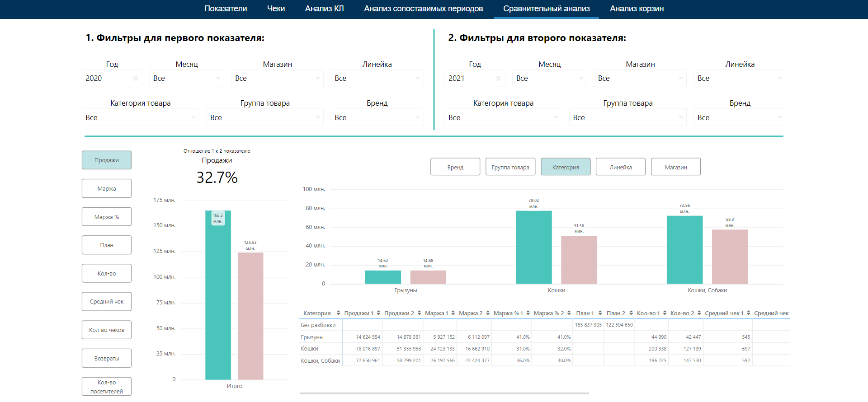This screenshot has width=868, height=402.
Task: Go to Анализ сопоставимых периодов tab
Action: (424, 9)
